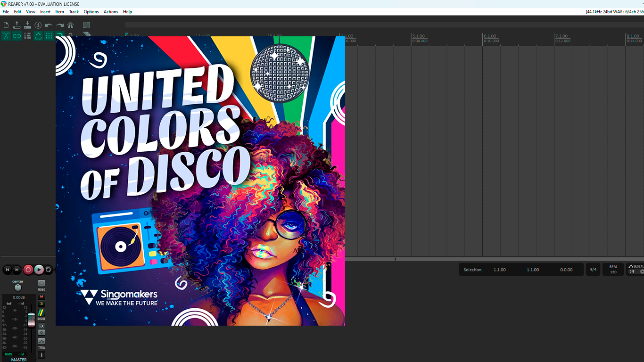Undo the last action with the left curved arrow
Screen dimensions: 644x362
[49, 25]
